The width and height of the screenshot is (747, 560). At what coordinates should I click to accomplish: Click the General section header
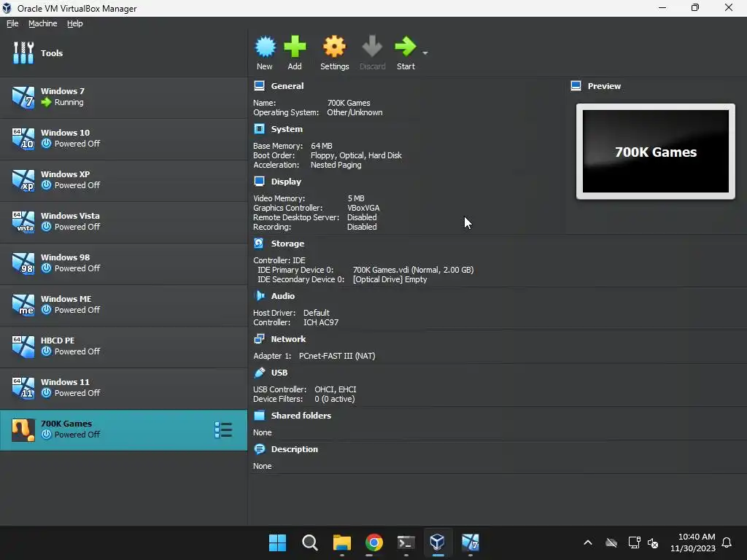(x=287, y=86)
